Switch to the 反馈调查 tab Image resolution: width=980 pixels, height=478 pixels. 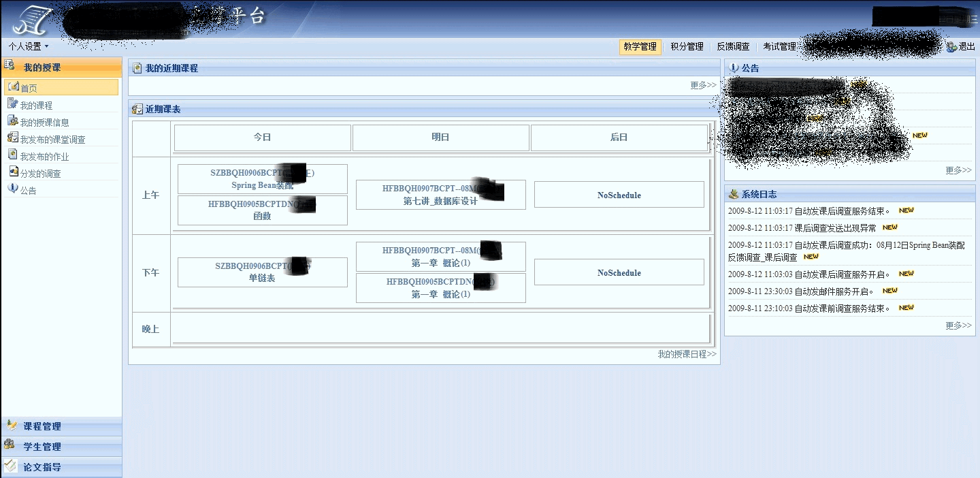(733, 47)
